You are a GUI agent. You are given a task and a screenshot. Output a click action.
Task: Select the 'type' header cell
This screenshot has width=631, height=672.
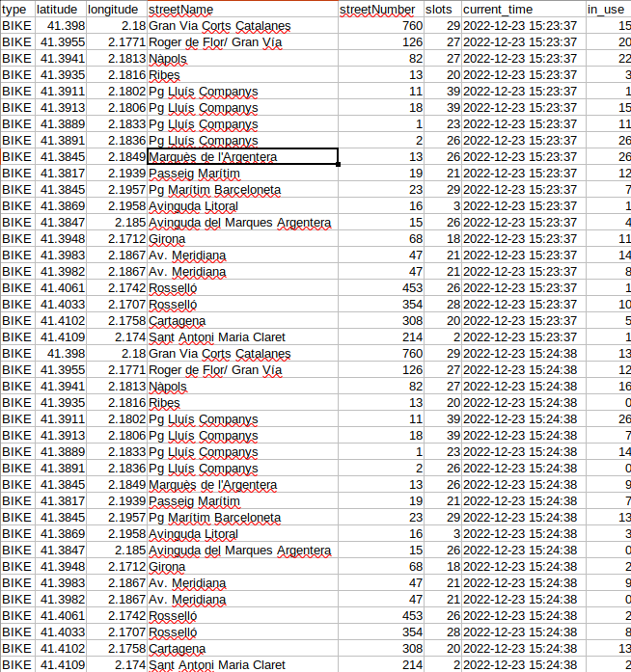click(x=16, y=9)
